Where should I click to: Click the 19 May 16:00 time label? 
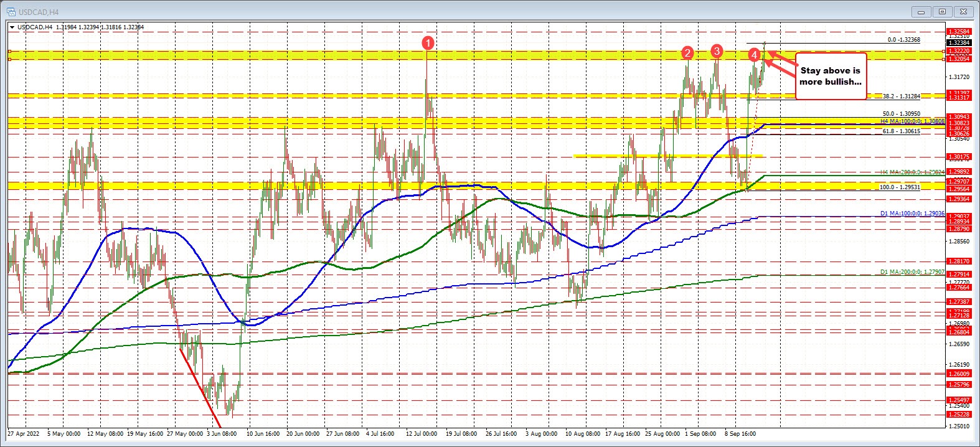[145, 433]
